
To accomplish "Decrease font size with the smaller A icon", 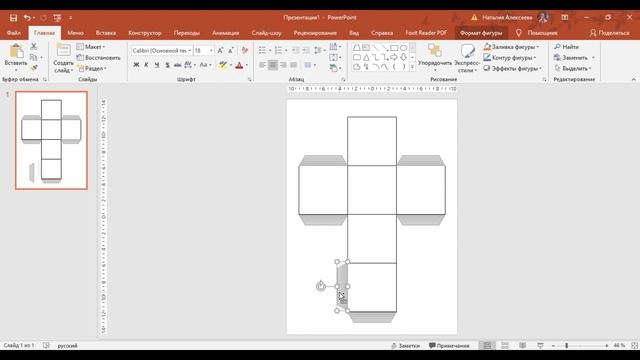I will click(231, 51).
